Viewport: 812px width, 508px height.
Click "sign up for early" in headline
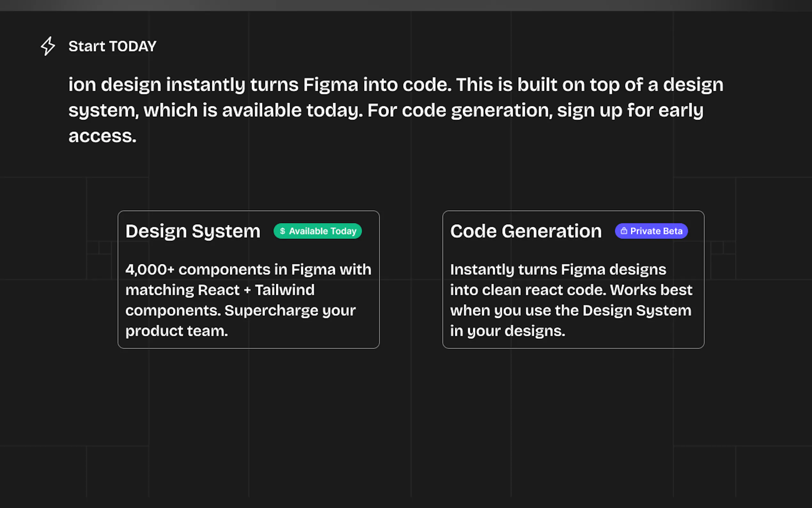coord(630,110)
